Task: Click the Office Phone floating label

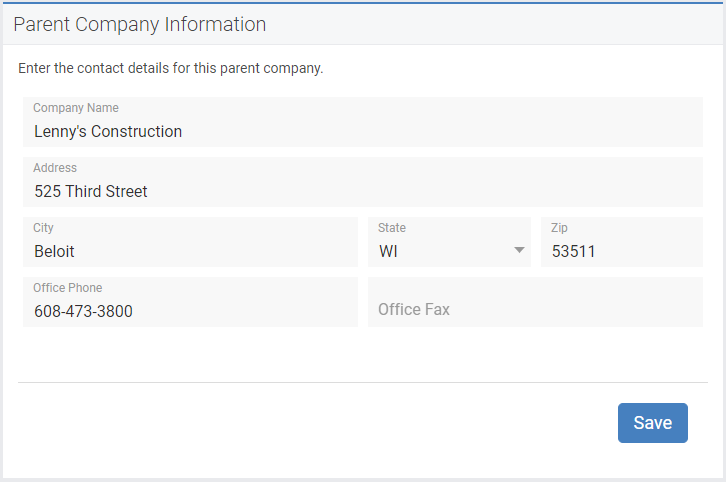Action: coord(68,288)
